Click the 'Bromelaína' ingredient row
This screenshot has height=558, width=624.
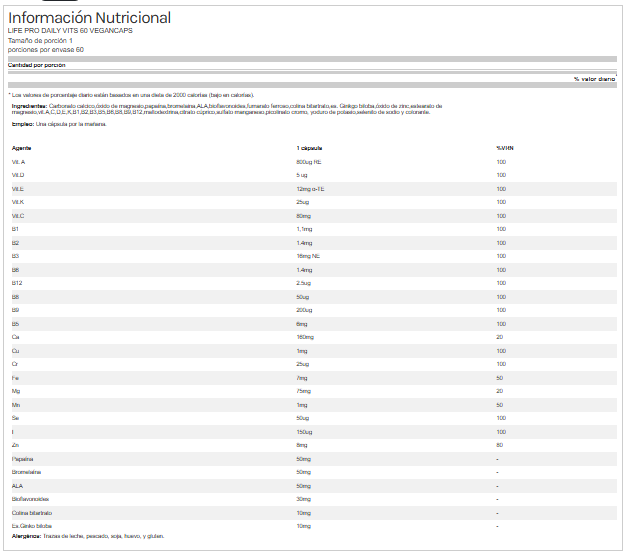coord(25,472)
